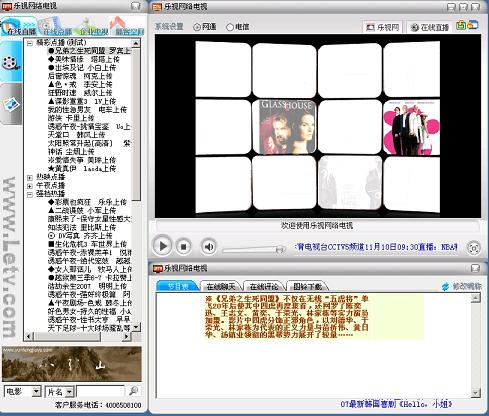
Task: Open 系统设置 system settings
Action: [x=169, y=27]
